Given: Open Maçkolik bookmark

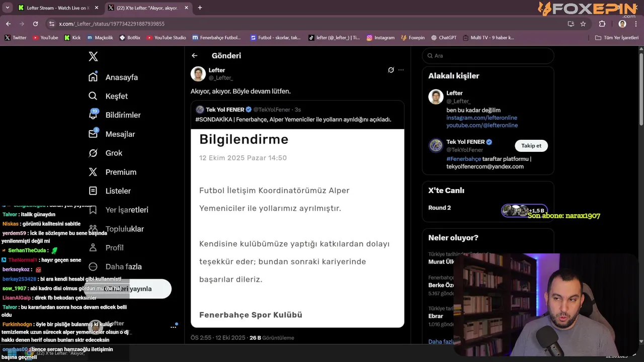Looking at the screenshot, I should 100,38.
